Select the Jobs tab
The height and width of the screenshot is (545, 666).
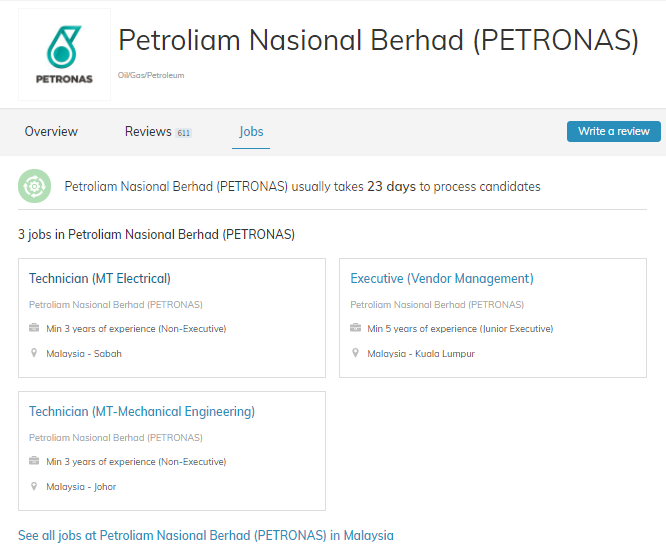pos(251,132)
